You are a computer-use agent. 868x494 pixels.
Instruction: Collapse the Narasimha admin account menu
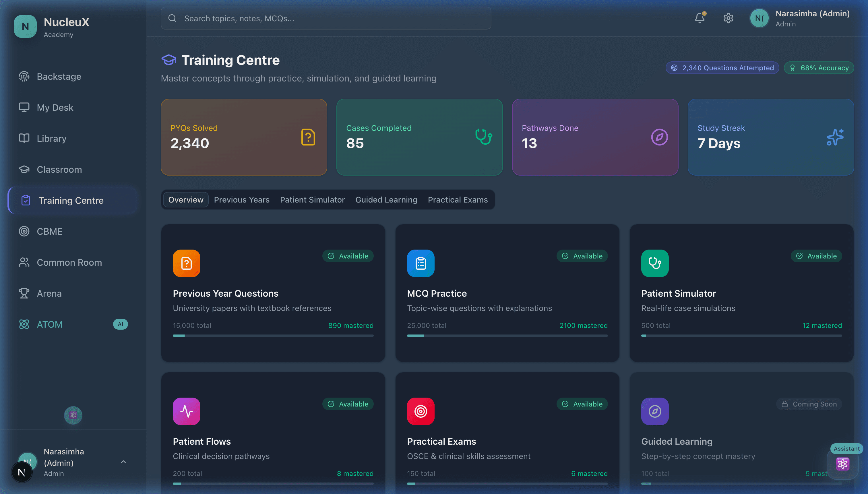pyautogui.click(x=123, y=462)
